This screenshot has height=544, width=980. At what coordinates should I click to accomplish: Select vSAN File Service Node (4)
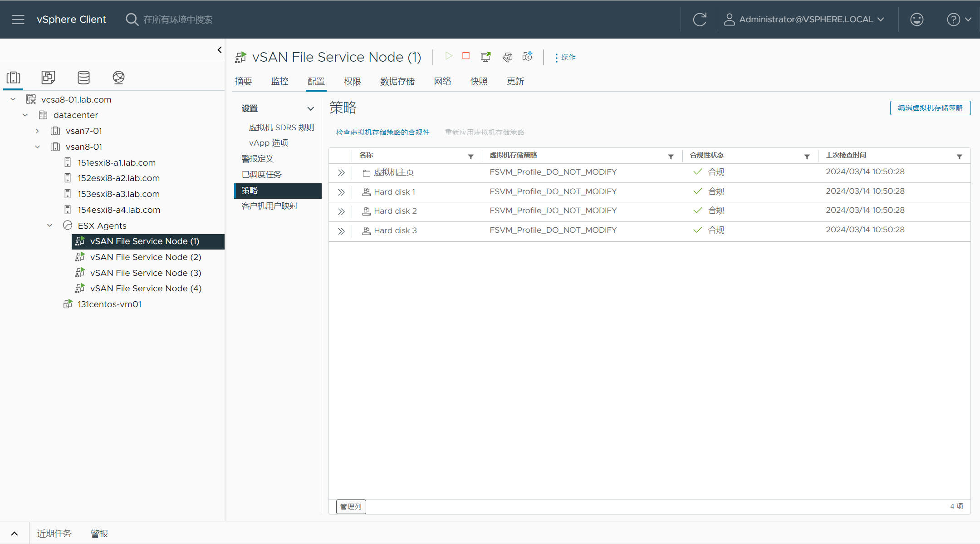tap(146, 289)
